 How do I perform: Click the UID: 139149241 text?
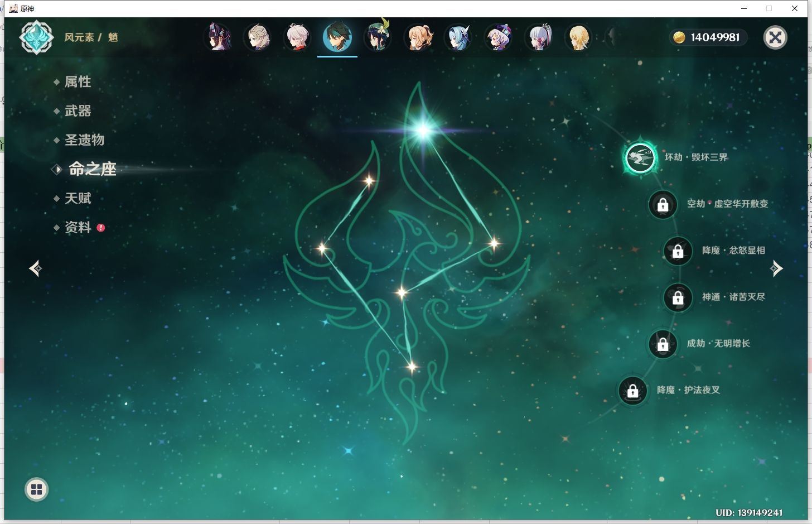pos(749,512)
